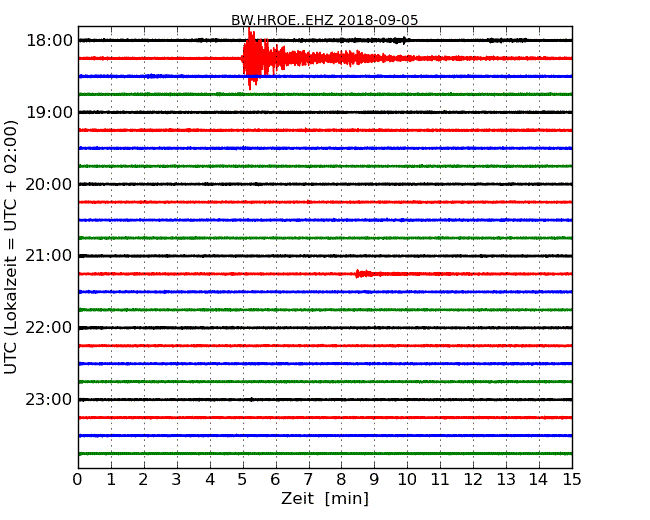Screen dimensions: 650x520
Task: Click the black 18:00 trace disturbance near minute 10
Action: tap(399, 40)
